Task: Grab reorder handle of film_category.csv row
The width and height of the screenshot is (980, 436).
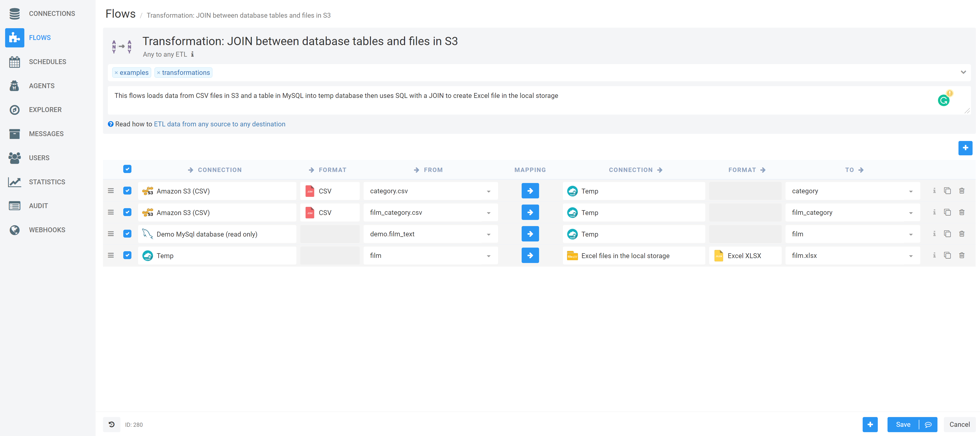Action: coord(111,212)
